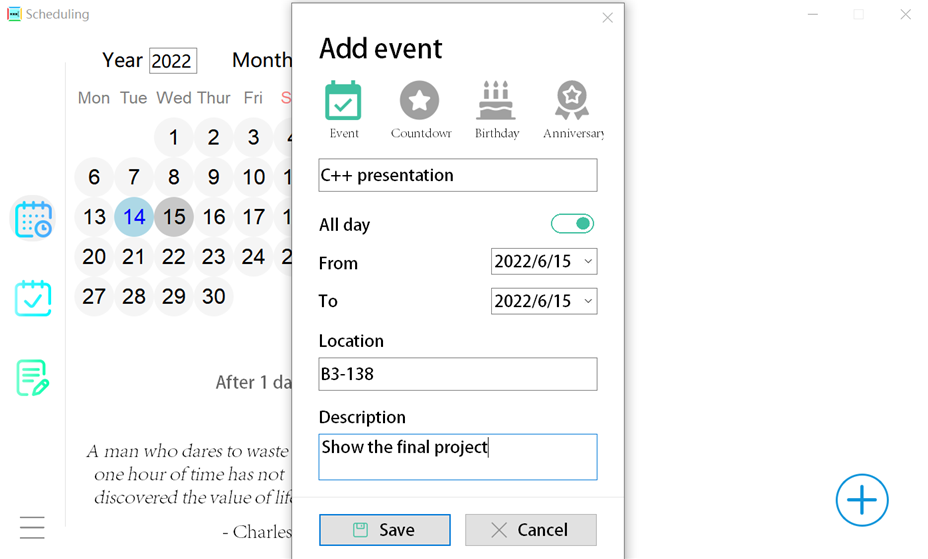Choose the Countdown star icon
Screen dimensions: 928x559
[419, 100]
